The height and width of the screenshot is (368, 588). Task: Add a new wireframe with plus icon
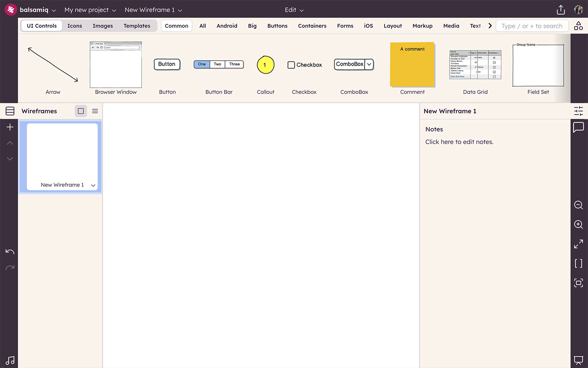(x=10, y=127)
